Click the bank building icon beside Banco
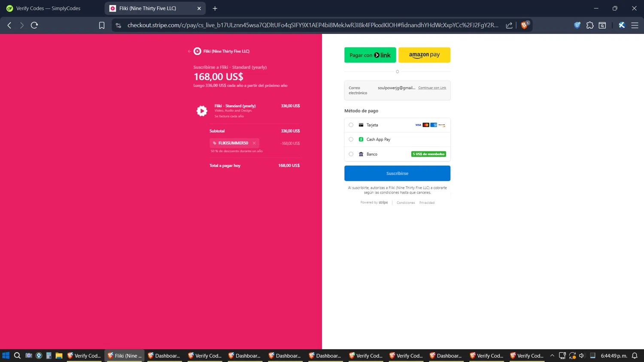Image resolution: width=644 pixels, height=362 pixels. tap(361, 154)
